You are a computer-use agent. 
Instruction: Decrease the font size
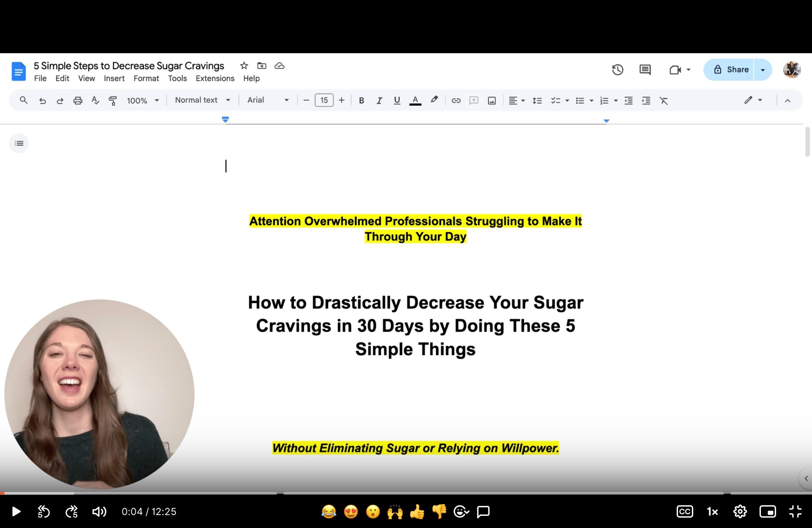click(306, 100)
